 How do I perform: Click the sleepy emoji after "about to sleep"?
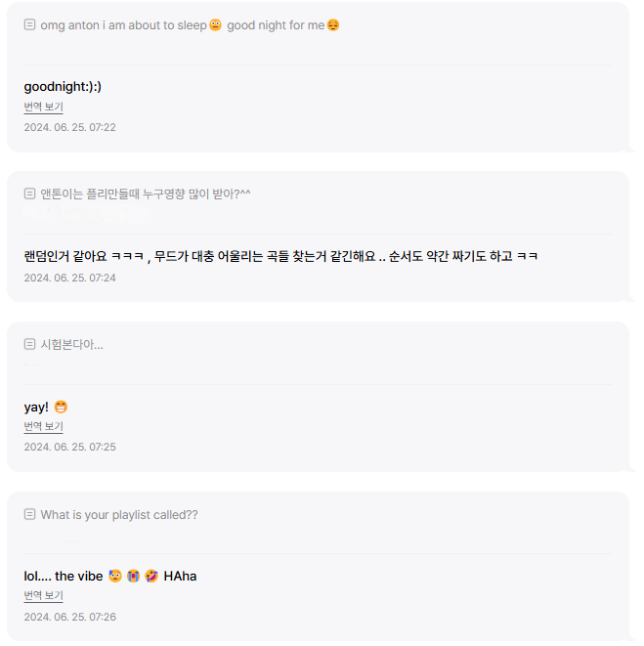pyautogui.click(x=215, y=24)
